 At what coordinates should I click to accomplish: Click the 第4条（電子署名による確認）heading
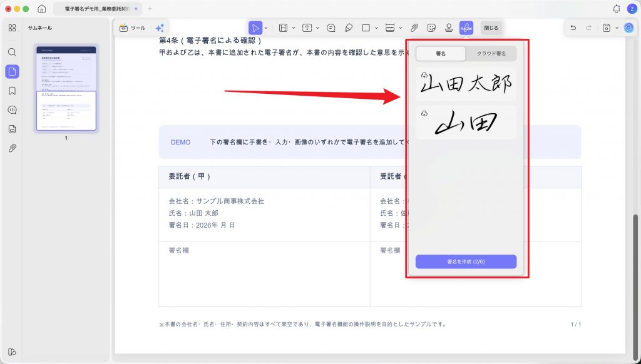click(x=210, y=41)
